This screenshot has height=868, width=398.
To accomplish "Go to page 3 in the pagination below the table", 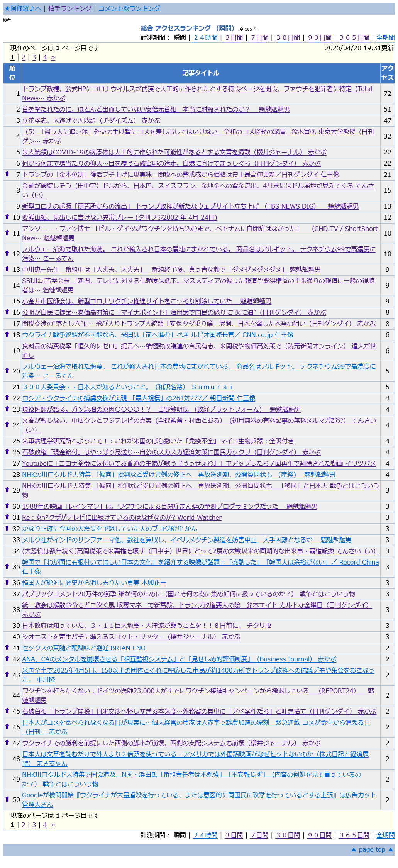I will tap(34, 825).
